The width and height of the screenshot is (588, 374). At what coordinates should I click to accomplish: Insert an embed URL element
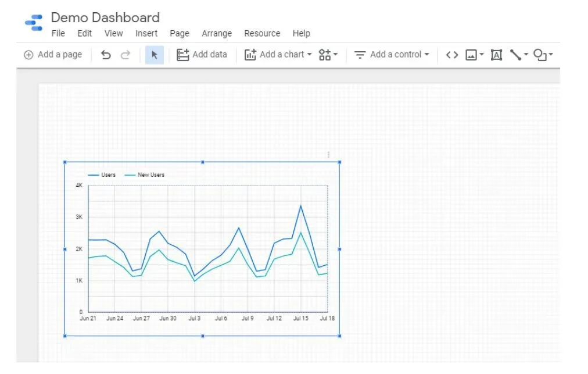[x=452, y=54]
